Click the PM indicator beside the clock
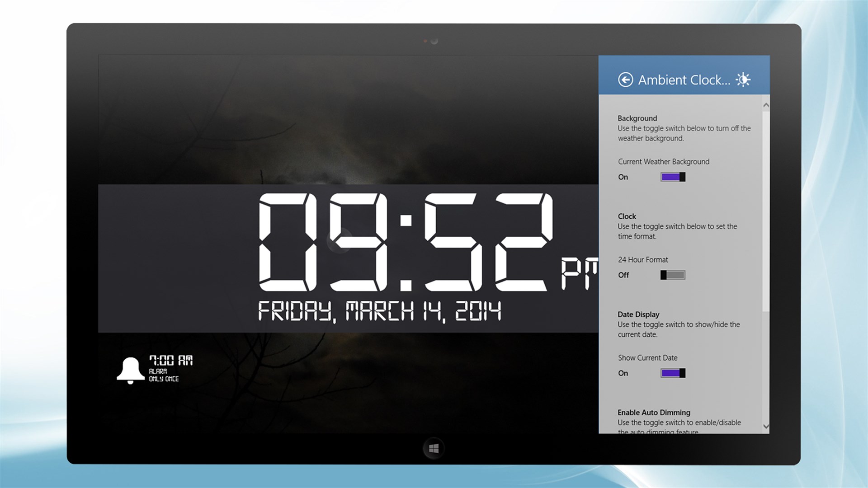The height and width of the screenshot is (488, 868). pyautogui.click(x=580, y=274)
